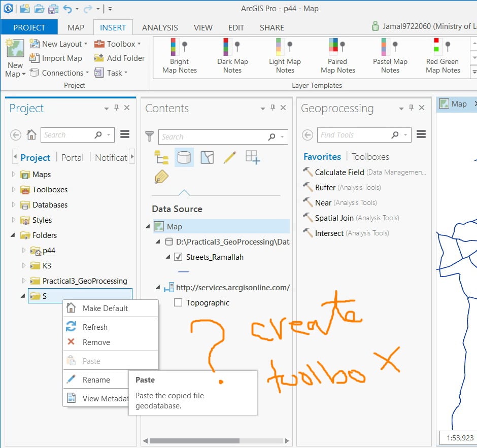Switch to List By Drawing Order
Screen dimensions: 477x448
point(161,157)
